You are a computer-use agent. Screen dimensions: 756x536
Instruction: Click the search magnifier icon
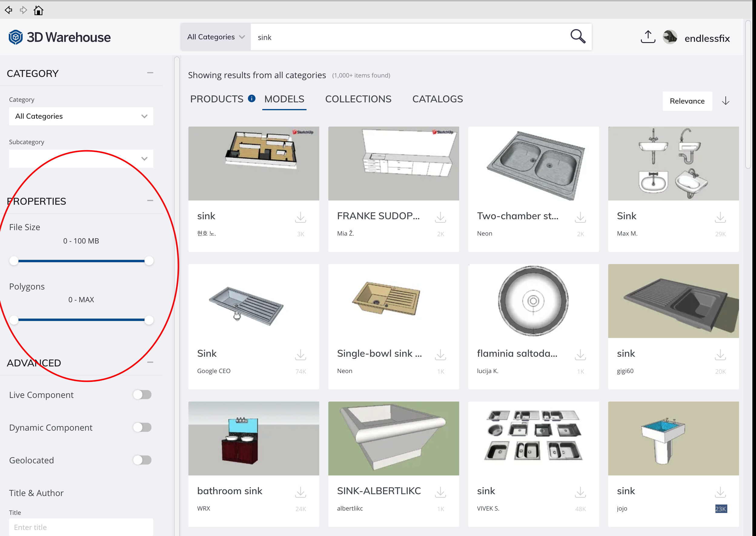pos(577,37)
